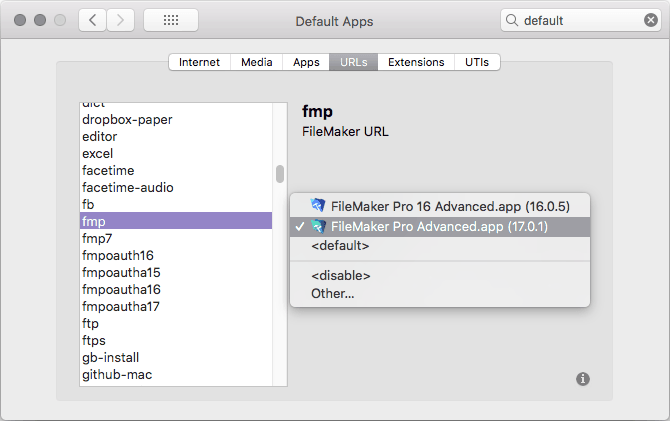Select facetime-audio in the list
The width and height of the screenshot is (670, 421).
tap(176, 187)
